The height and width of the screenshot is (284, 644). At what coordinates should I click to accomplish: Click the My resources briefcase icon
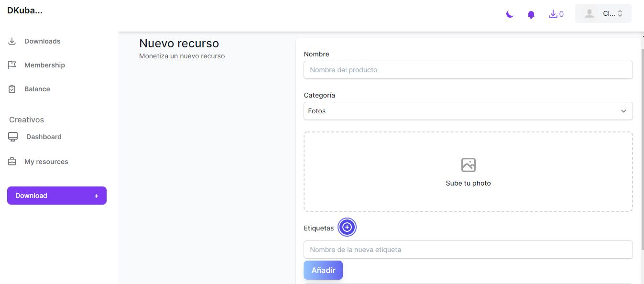12,162
